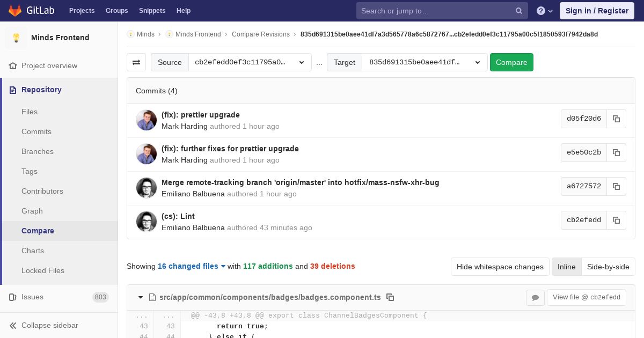Open the Groups menu in navbar
Image resolution: width=644 pixels, height=338 pixels.
[116, 11]
